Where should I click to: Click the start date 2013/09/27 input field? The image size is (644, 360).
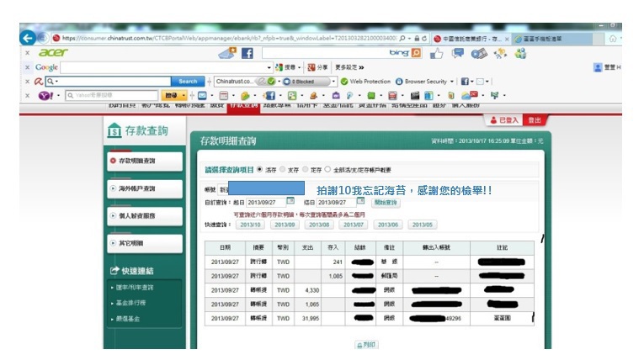pos(264,202)
